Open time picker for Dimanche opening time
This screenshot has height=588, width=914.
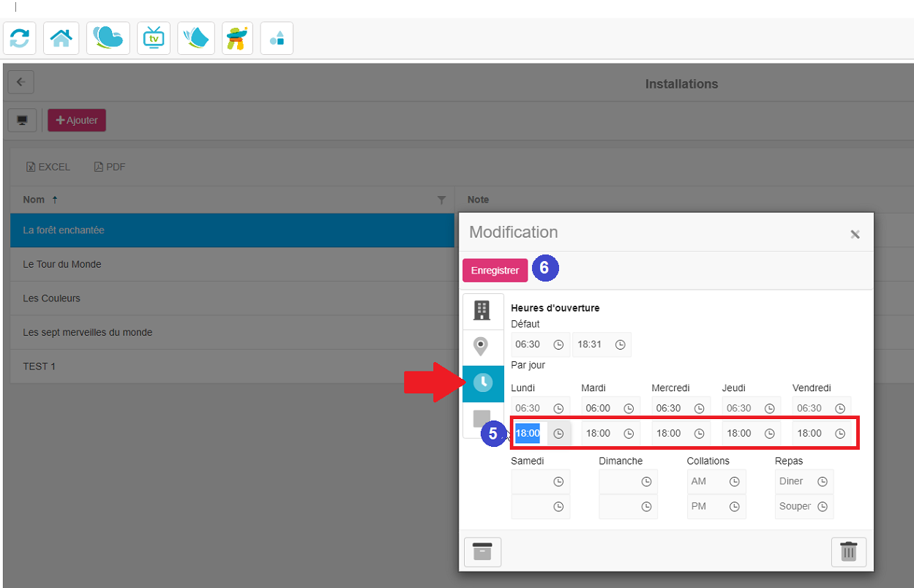pos(646,481)
